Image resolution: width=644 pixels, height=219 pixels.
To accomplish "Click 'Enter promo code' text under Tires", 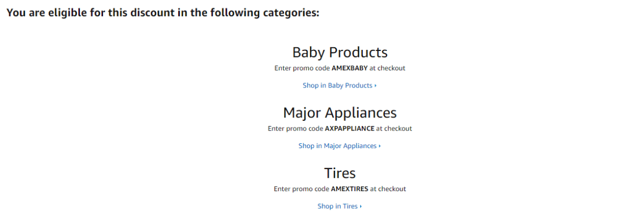I will (x=301, y=189).
